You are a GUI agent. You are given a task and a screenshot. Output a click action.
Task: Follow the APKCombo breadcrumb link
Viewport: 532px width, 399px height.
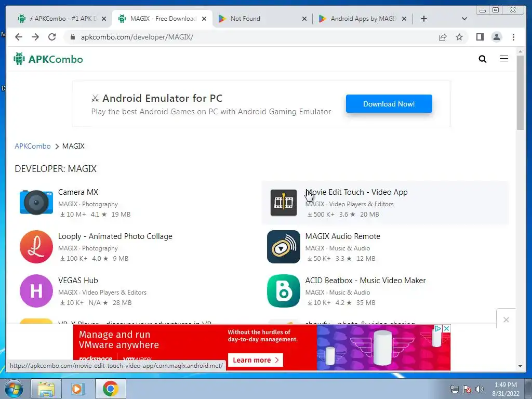tap(33, 146)
